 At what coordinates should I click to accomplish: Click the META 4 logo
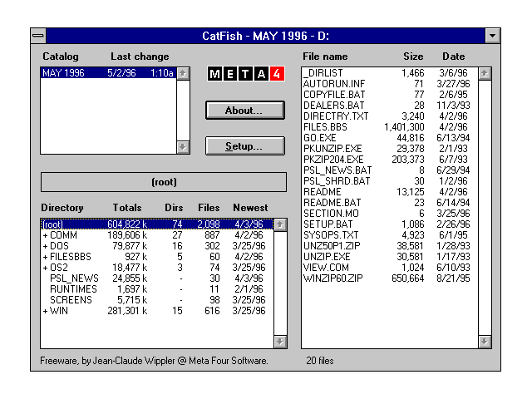point(245,74)
